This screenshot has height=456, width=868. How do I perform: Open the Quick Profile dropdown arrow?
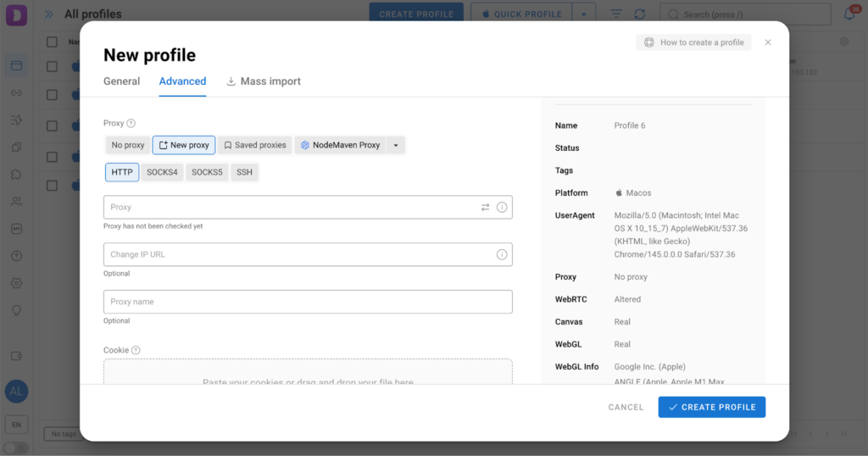tap(583, 14)
